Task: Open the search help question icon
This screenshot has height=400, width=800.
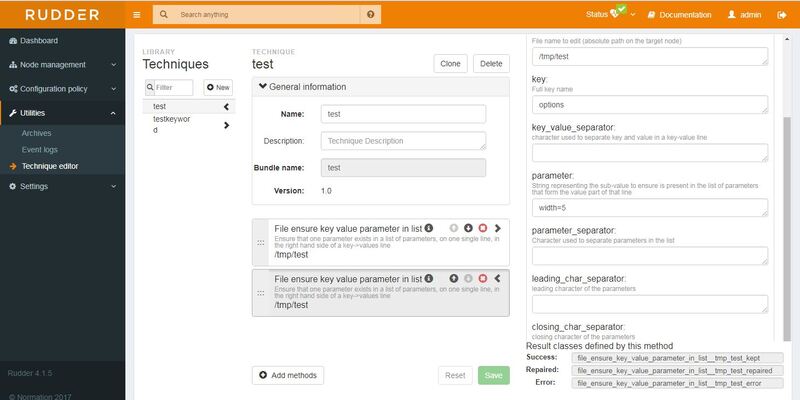Action: tap(370, 15)
